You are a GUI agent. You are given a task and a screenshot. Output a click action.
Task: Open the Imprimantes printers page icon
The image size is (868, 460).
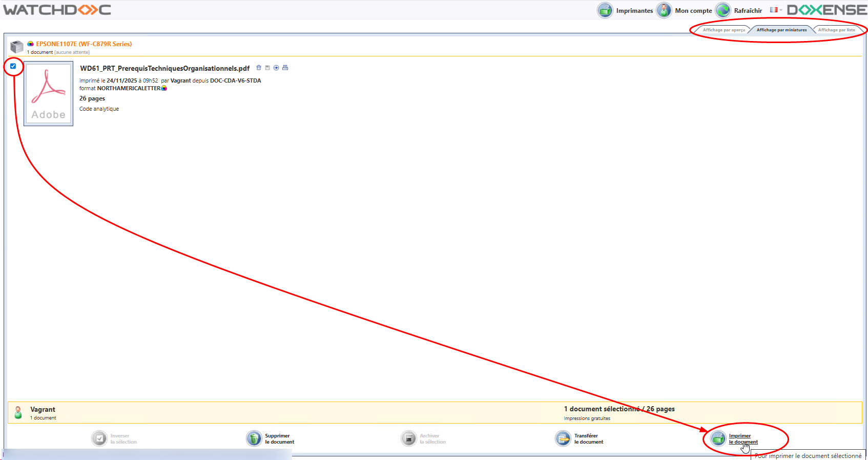click(x=605, y=10)
